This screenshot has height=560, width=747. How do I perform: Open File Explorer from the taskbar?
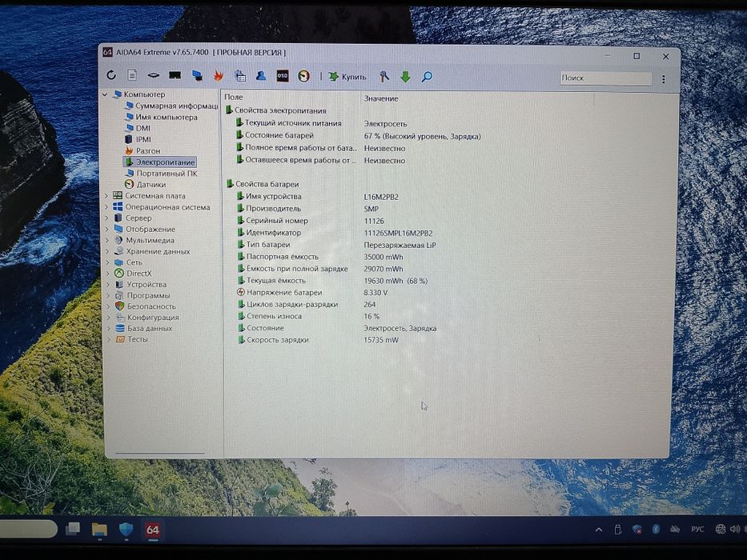99,530
